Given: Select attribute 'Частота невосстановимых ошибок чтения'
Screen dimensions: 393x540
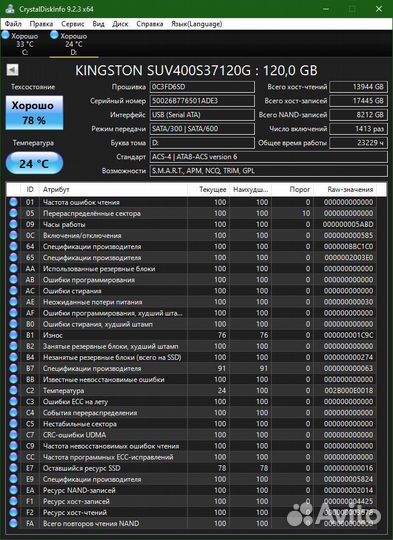Looking at the screenshot, I should coord(111,446).
